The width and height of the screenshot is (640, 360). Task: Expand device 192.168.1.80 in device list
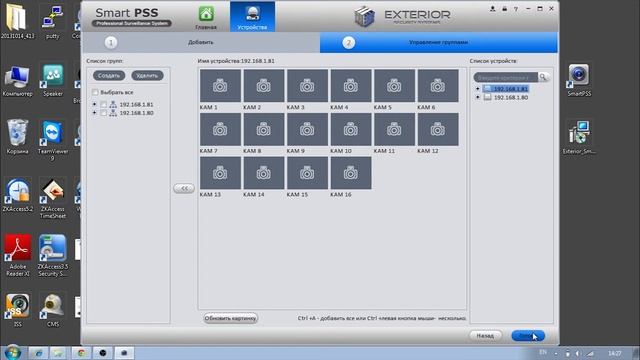478,97
